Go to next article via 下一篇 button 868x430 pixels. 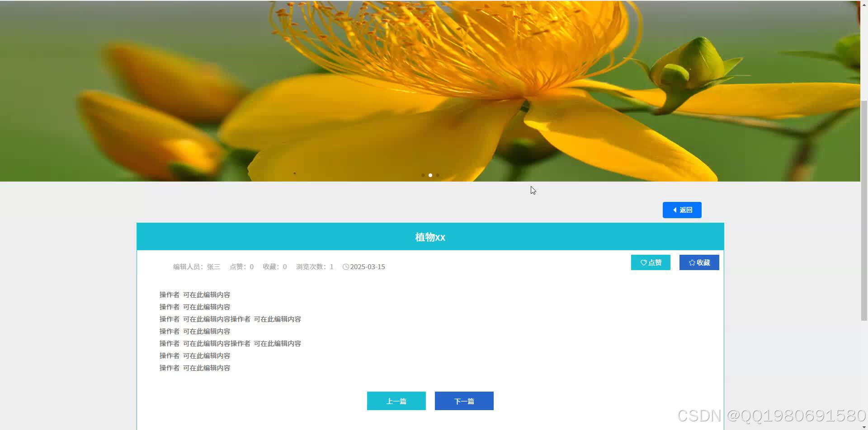(464, 401)
